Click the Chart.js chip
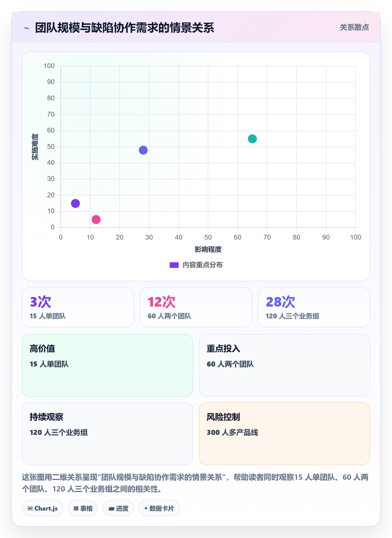 coord(43,508)
